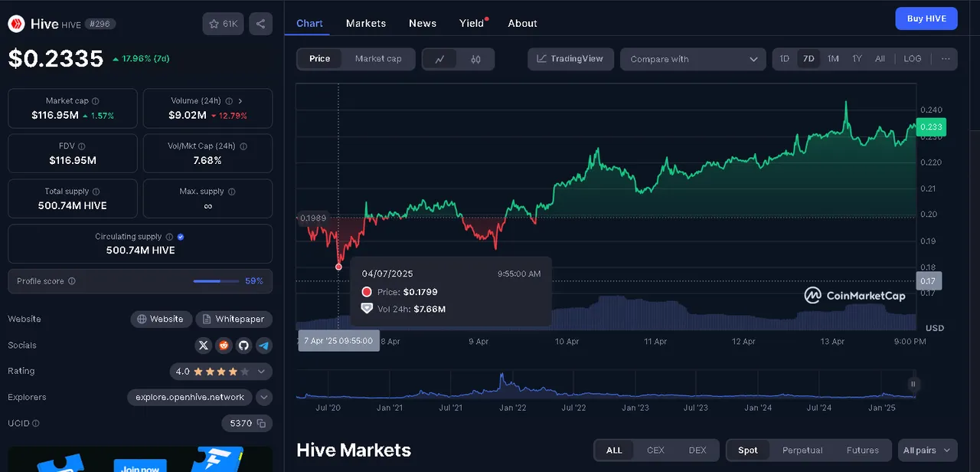Filter markets by Futures
The height and width of the screenshot is (472, 980).
click(863, 451)
